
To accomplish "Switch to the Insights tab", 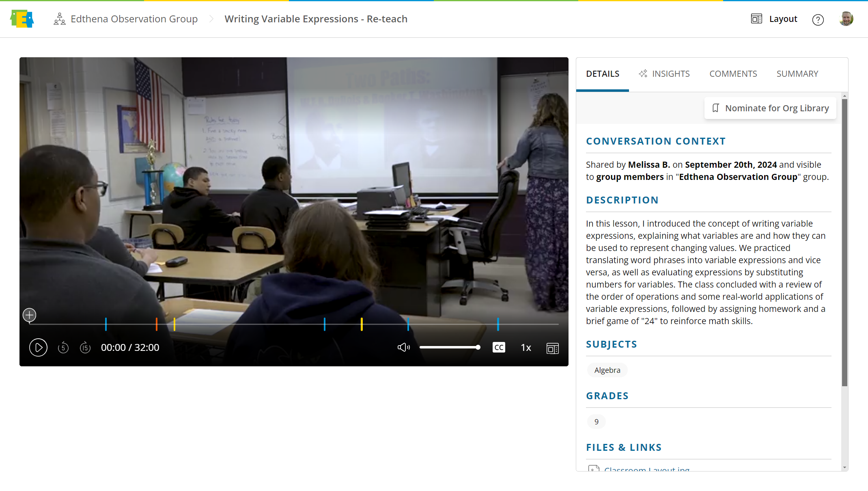I will tap(664, 74).
